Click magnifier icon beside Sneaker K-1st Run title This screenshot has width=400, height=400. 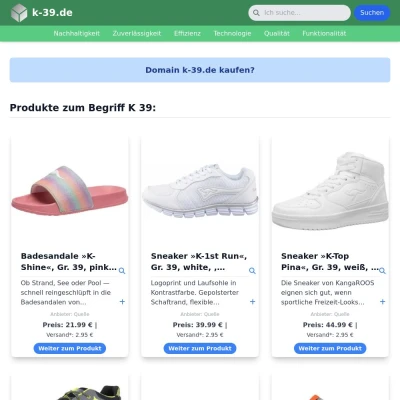point(252,271)
